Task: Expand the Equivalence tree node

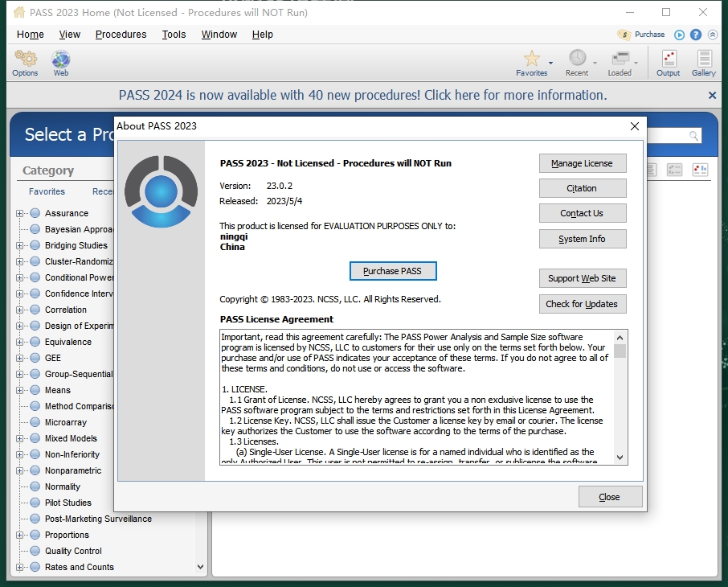Action: 19,342
